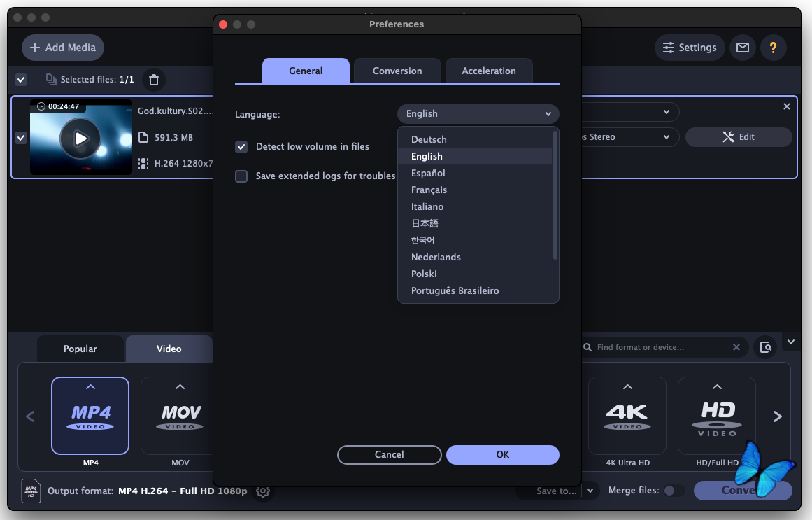812x520 pixels.
Task: Open output format settings gear
Action: (263, 491)
